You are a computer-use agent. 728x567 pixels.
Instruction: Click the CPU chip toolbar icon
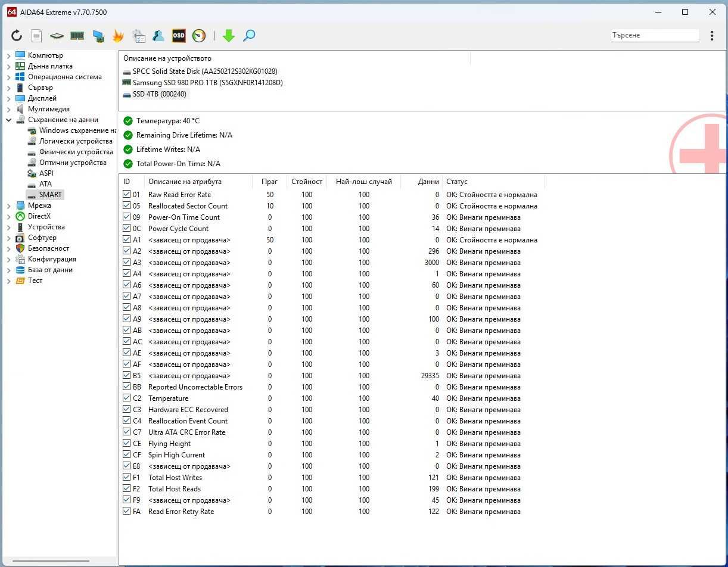[57, 36]
